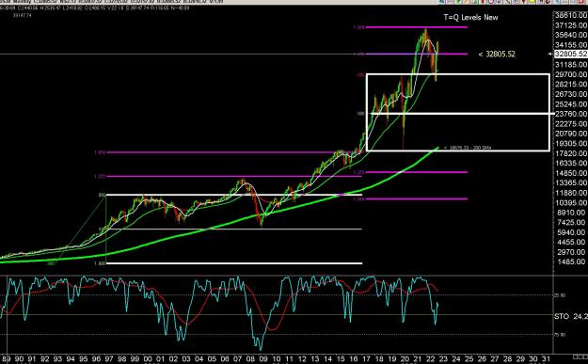This screenshot has width=588, height=364.
Task: Select the "T=Q Levels New" chart label
Action: point(471,17)
